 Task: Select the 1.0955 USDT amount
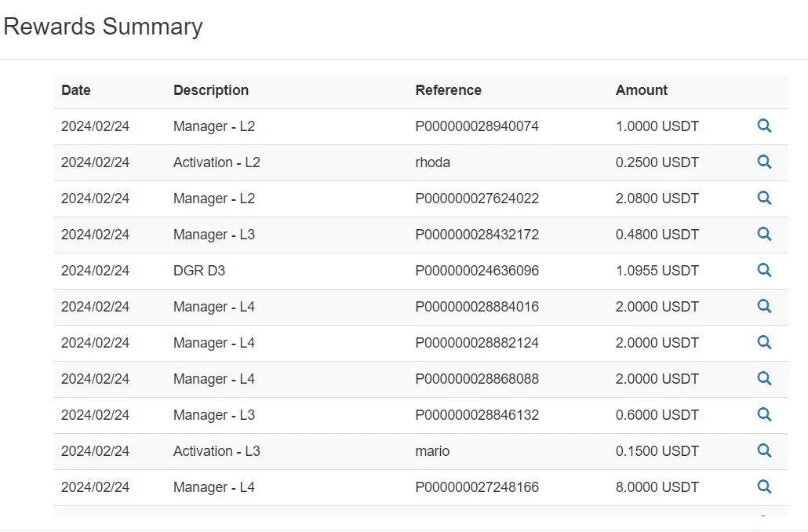coord(657,271)
